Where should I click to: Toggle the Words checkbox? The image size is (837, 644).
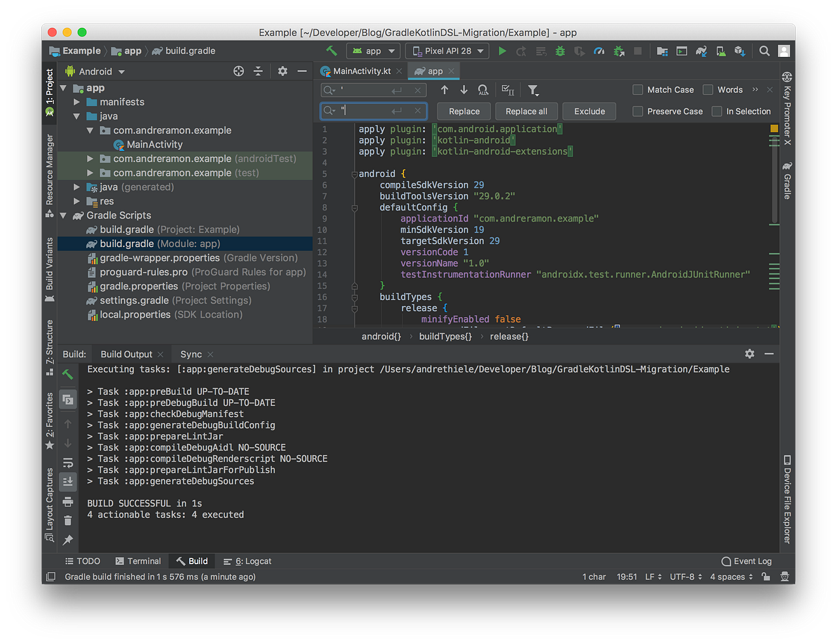[708, 90]
